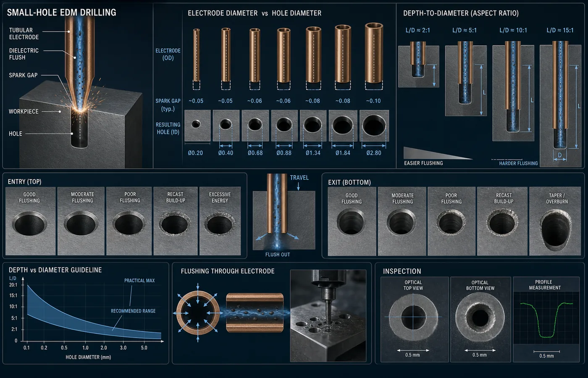The width and height of the screenshot is (588, 378).
Task: Click the HARDER FLUSHING caption
Action: tap(518, 163)
